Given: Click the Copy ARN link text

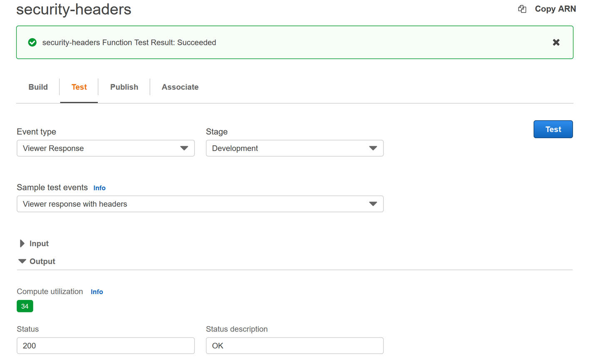Looking at the screenshot, I should point(555,9).
